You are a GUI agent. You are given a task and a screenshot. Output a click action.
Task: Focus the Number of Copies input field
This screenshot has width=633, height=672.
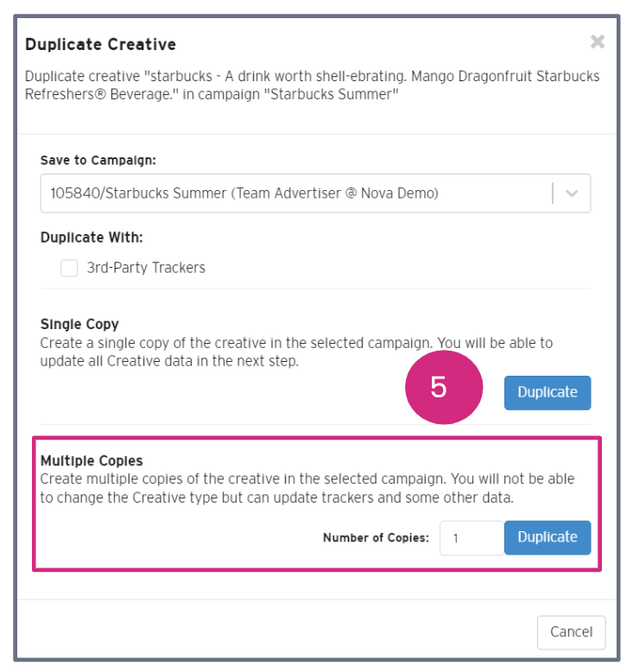(x=471, y=538)
